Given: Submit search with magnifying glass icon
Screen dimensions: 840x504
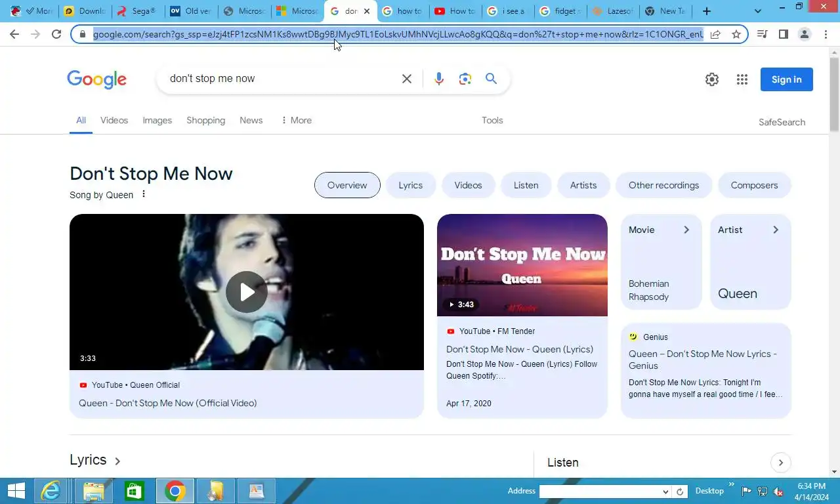Looking at the screenshot, I should tap(491, 79).
